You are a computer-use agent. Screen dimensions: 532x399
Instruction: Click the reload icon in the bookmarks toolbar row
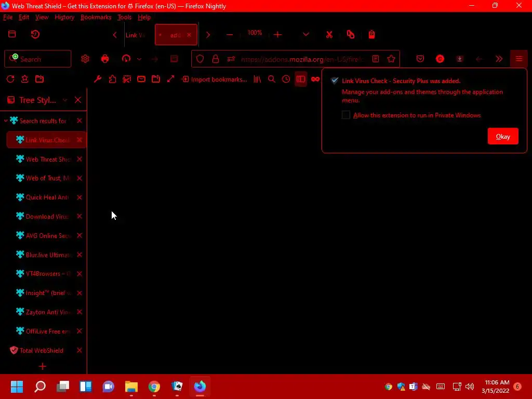(x=10, y=79)
